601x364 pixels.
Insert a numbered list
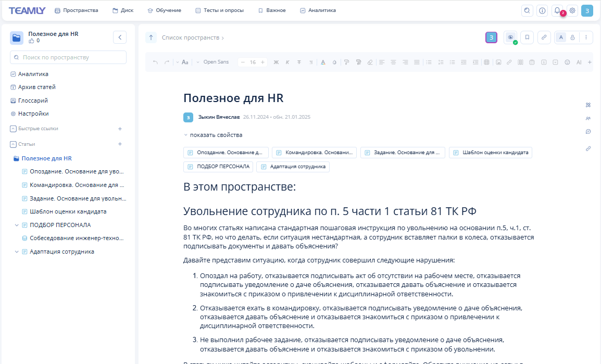[x=441, y=62]
